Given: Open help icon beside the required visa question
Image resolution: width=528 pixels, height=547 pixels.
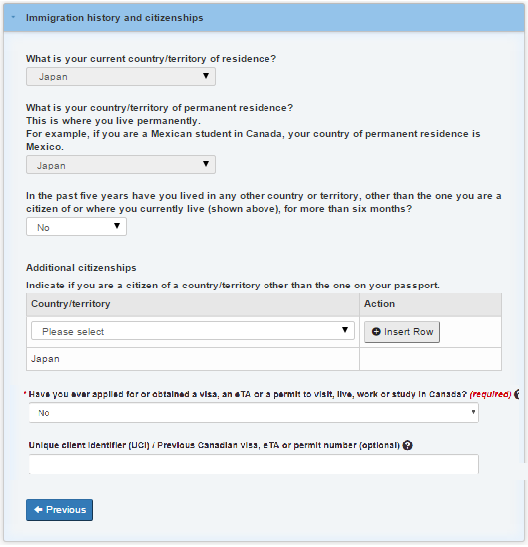Looking at the screenshot, I should coord(517,394).
